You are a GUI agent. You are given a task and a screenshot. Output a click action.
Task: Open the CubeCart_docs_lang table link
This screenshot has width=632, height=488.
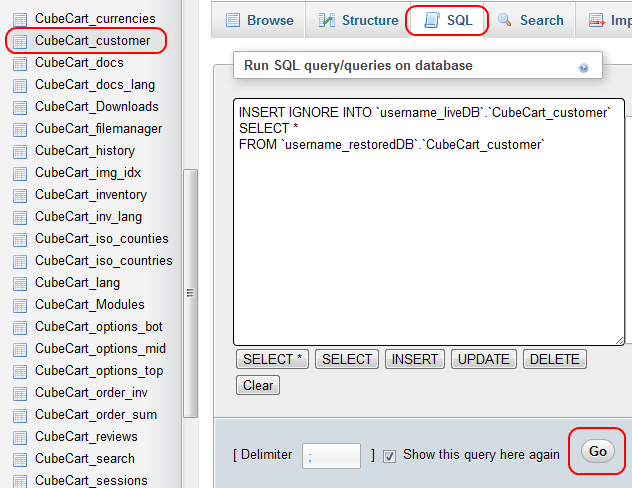95,85
